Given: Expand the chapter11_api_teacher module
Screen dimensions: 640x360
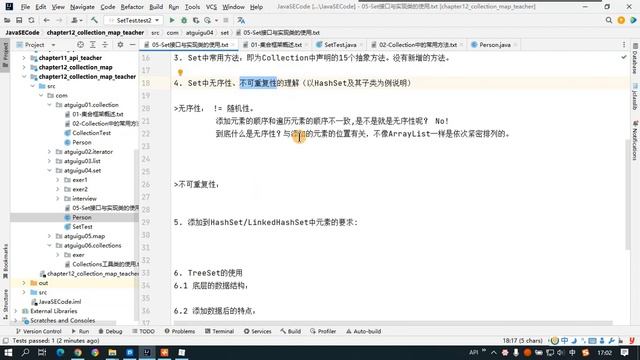Looking at the screenshot, I should tap(24, 58).
